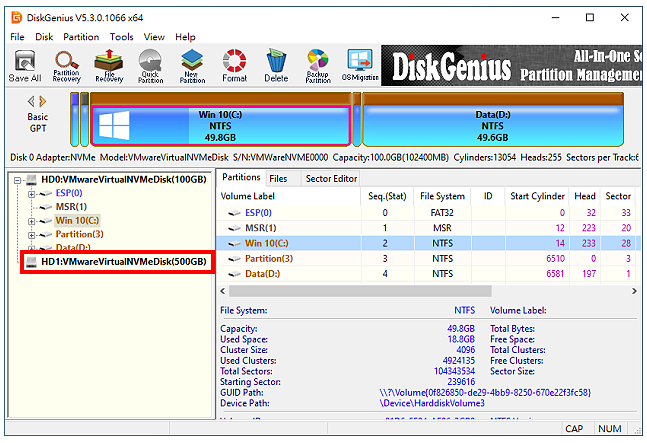Open the Help menu
The image size is (647, 443).
185,37
